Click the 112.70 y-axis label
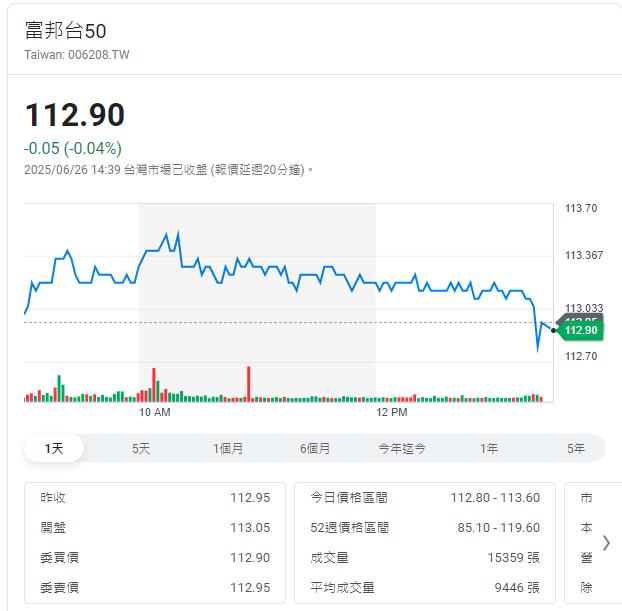The height and width of the screenshot is (611, 622). coord(581,356)
